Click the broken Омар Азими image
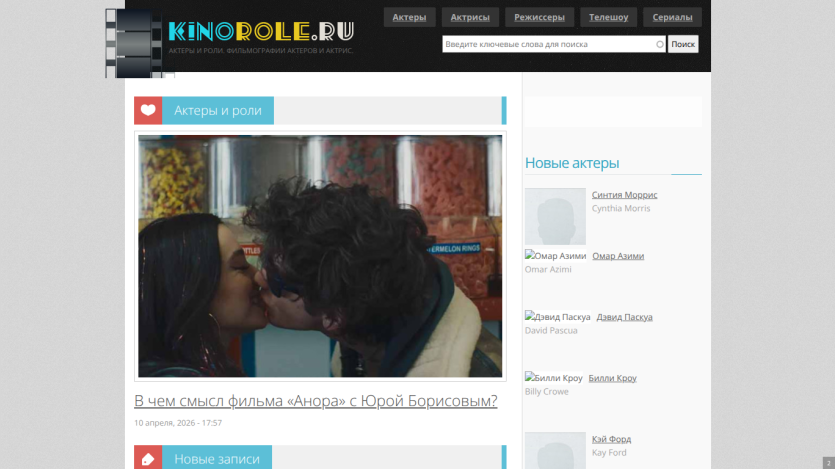 point(555,256)
